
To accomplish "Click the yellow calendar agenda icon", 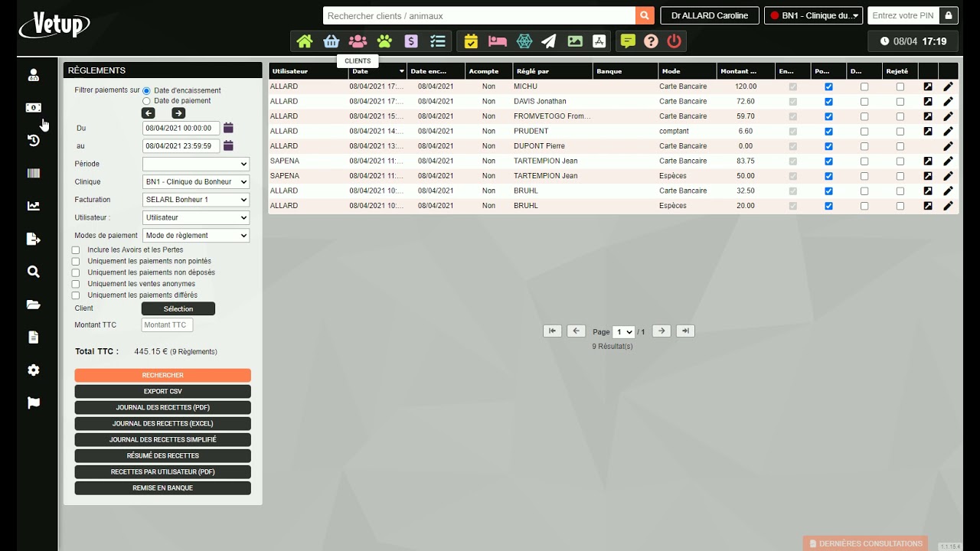I will tap(471, 41).
